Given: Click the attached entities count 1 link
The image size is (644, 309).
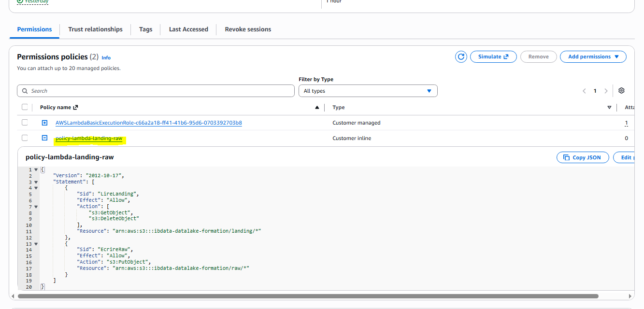Looking at the screenshot, I should tap(627, 123).
